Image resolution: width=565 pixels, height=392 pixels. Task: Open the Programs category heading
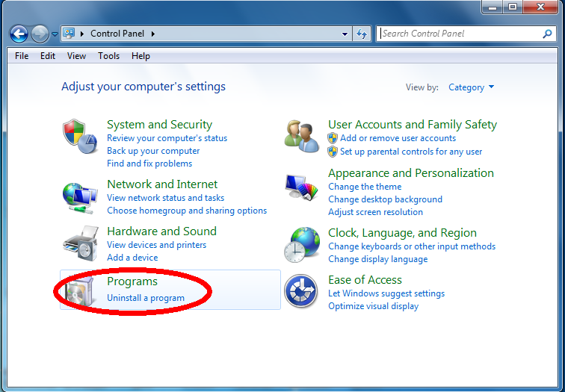132,281
